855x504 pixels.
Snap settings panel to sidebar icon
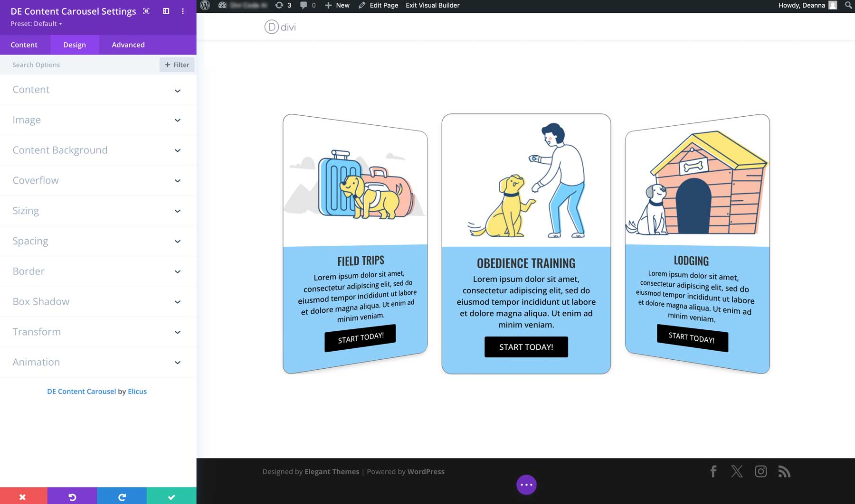[x=166, y=11]
